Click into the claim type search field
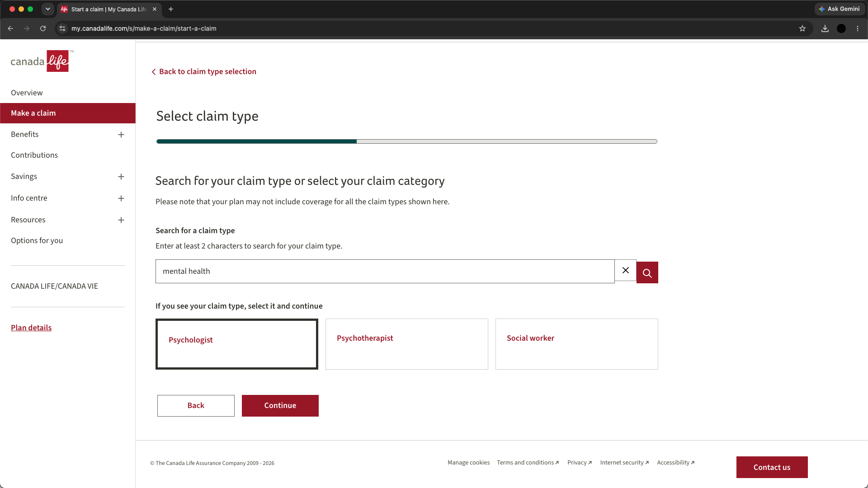This screenshot has width=868, height=488. [x=385, y=271]
